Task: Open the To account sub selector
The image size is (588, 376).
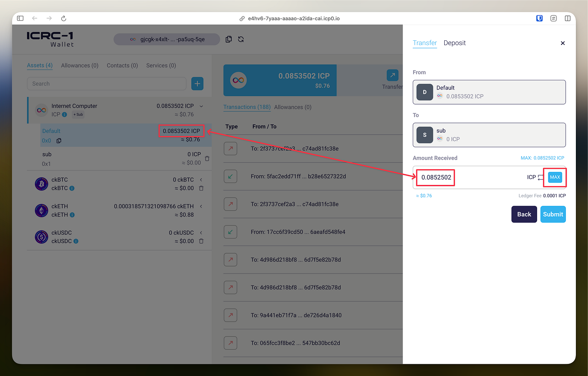Action: coord(489,135)
